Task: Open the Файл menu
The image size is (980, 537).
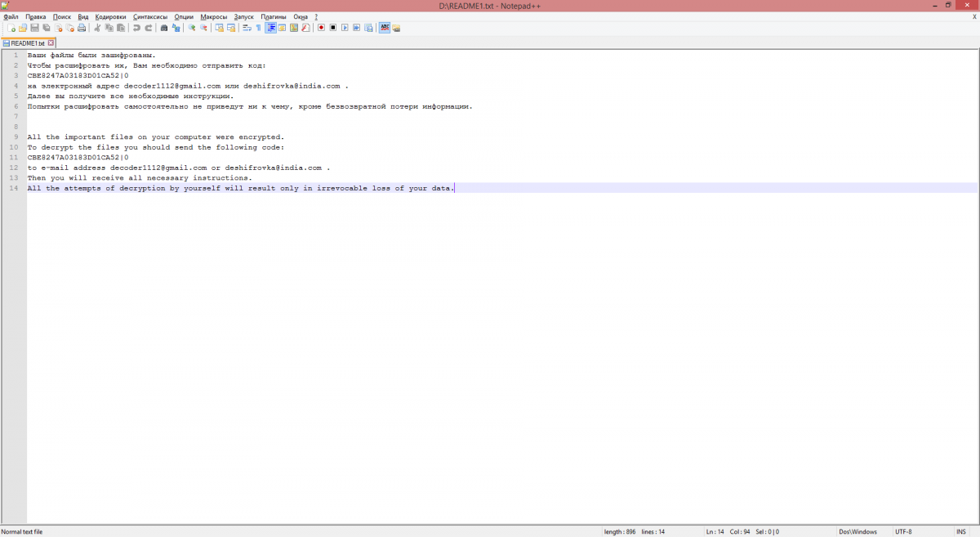Action: (11, 16)
